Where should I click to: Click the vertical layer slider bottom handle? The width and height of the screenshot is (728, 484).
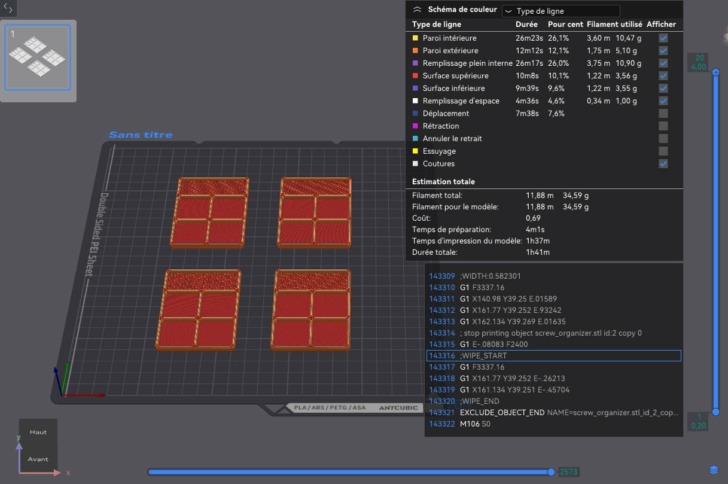pyautogui.click(x=715, y=412)
